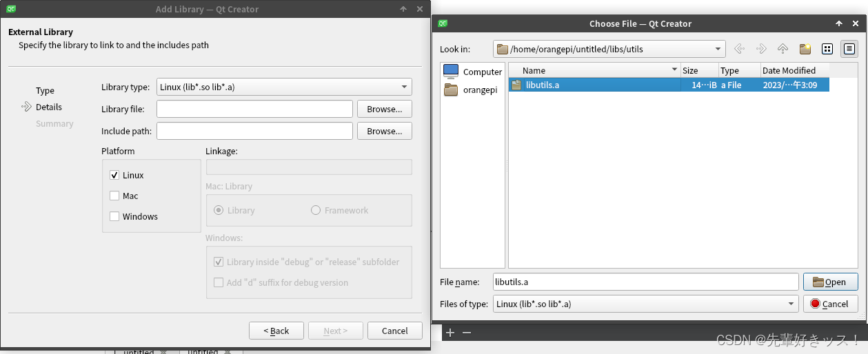Sort files by Size column

coord(700,70)
